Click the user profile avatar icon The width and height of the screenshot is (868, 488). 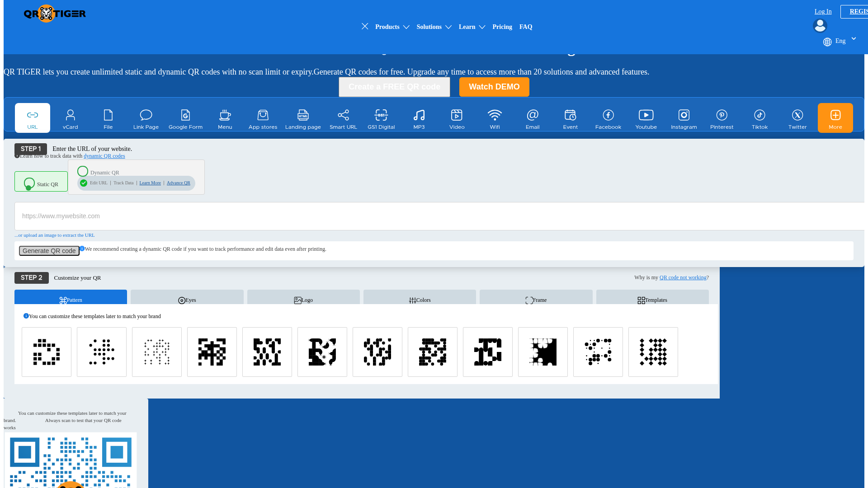[x=820, y=26]
